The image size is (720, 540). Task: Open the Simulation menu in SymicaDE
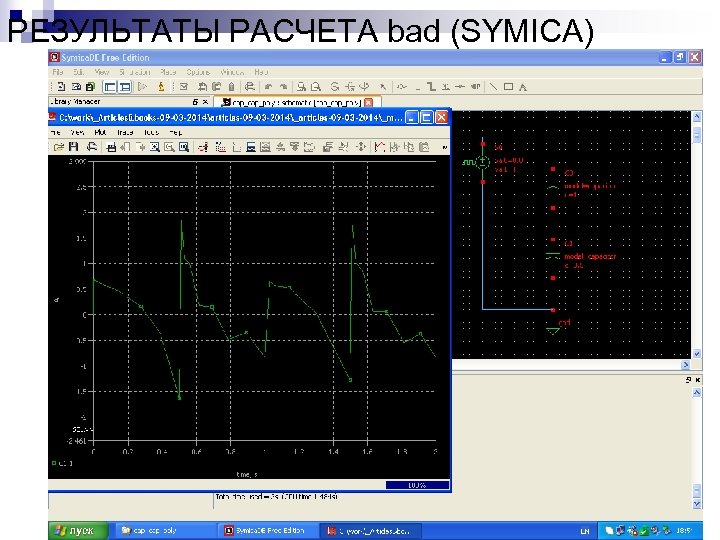(x=134, y=72)
